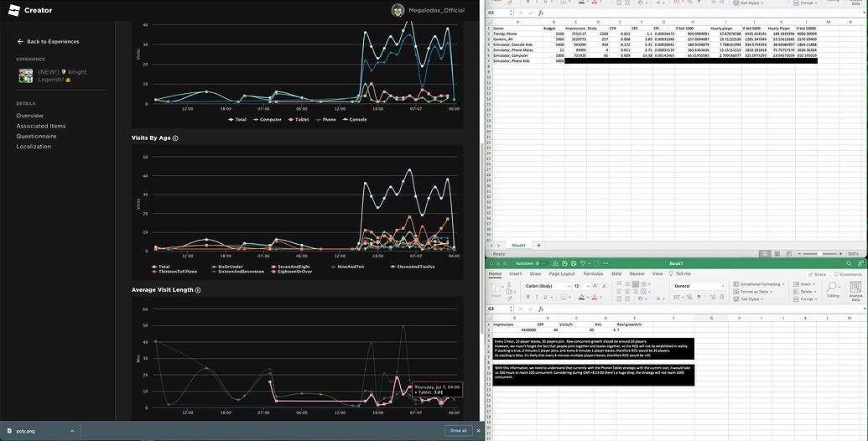Click the info icon beside Visits By Age

175,138
